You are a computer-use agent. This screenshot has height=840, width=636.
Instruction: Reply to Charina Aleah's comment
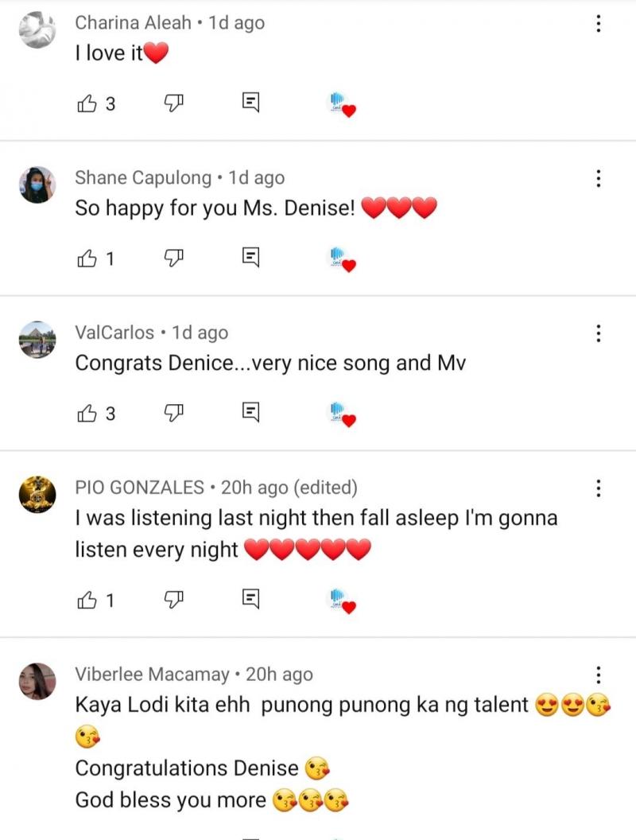pyautogui.click(x=250, y=103)
